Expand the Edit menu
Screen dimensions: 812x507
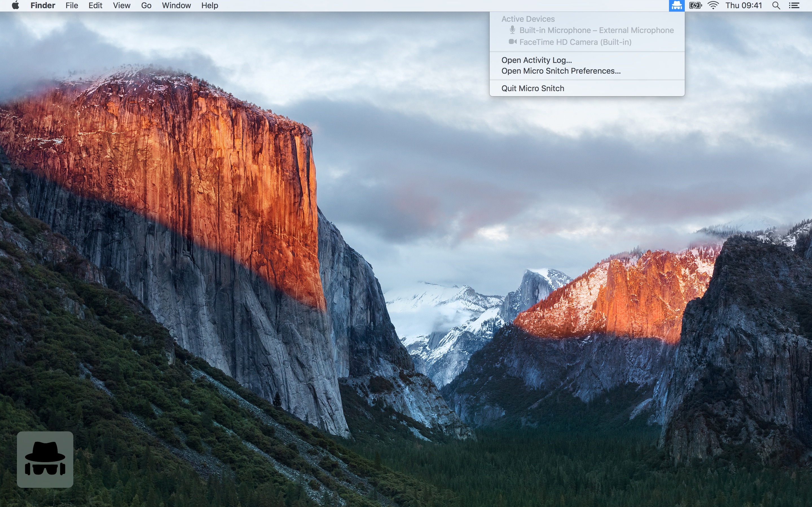click(x=95, y=5)
